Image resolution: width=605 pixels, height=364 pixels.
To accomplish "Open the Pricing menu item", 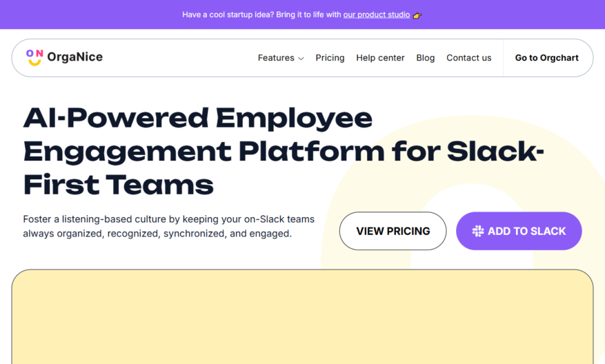I will pos(330,58).
